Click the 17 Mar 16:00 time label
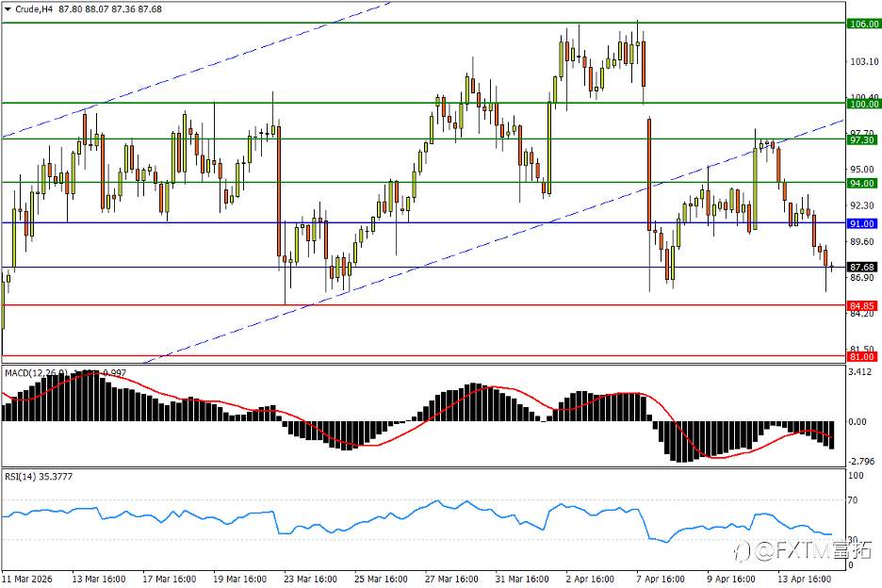This screenshot has height=588, width=882. pyautogui.click(x=170, y=579)
